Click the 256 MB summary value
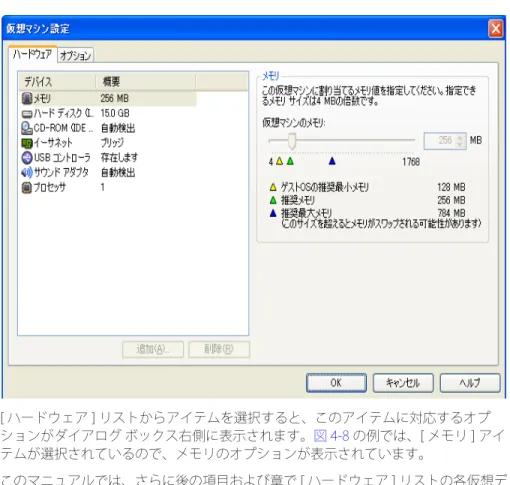 [x=114, y=98]
